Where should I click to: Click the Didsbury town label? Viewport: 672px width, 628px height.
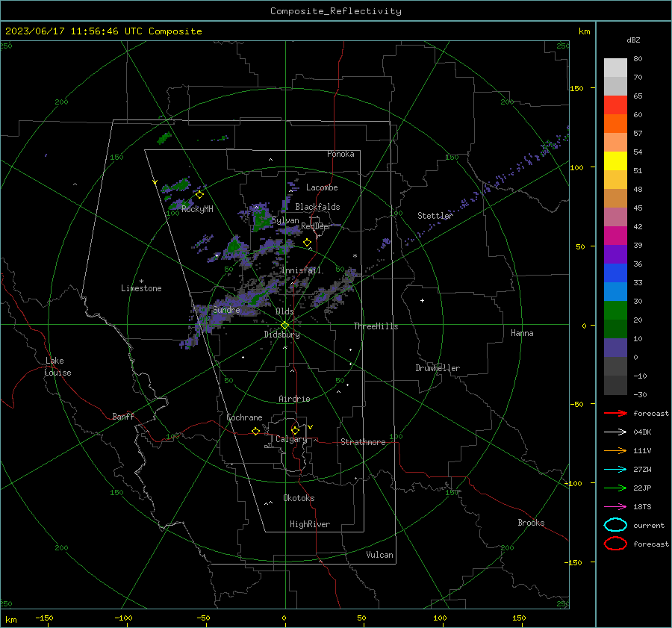281,335
